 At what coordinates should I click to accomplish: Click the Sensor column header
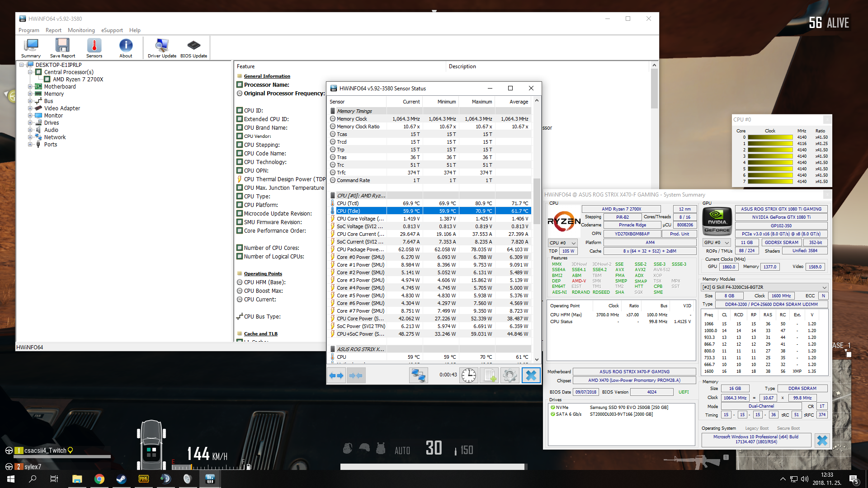point(356,102)
